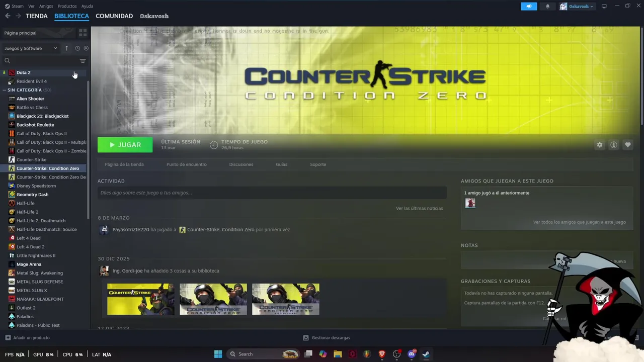The image size is (644, 362).
Task: Open the Dota 2 game icon
Action: point(12,72)
